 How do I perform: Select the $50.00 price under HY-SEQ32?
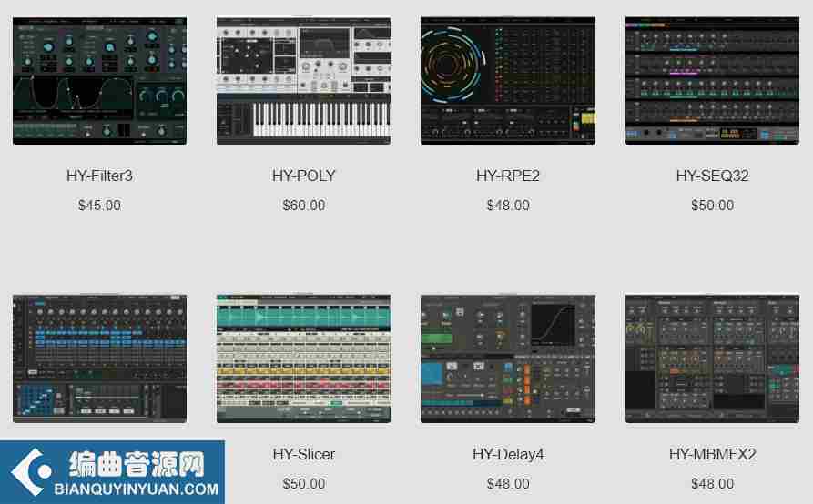click(713, 206)
